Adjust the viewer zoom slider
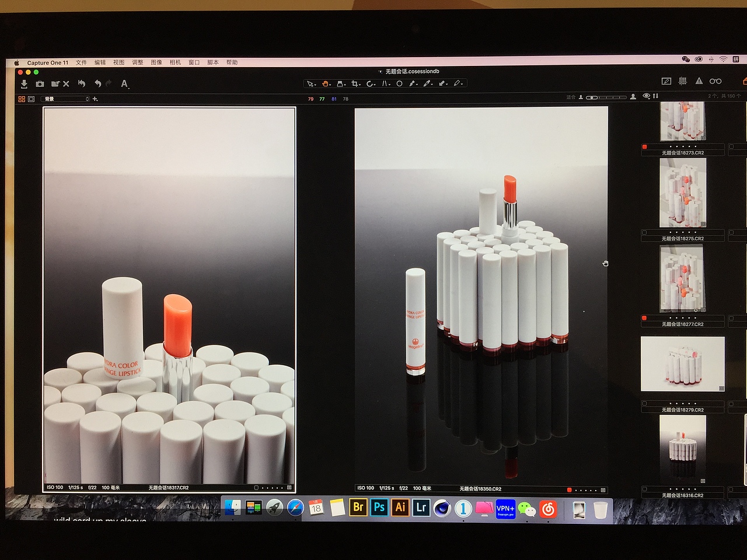 [x=606, y=97]
